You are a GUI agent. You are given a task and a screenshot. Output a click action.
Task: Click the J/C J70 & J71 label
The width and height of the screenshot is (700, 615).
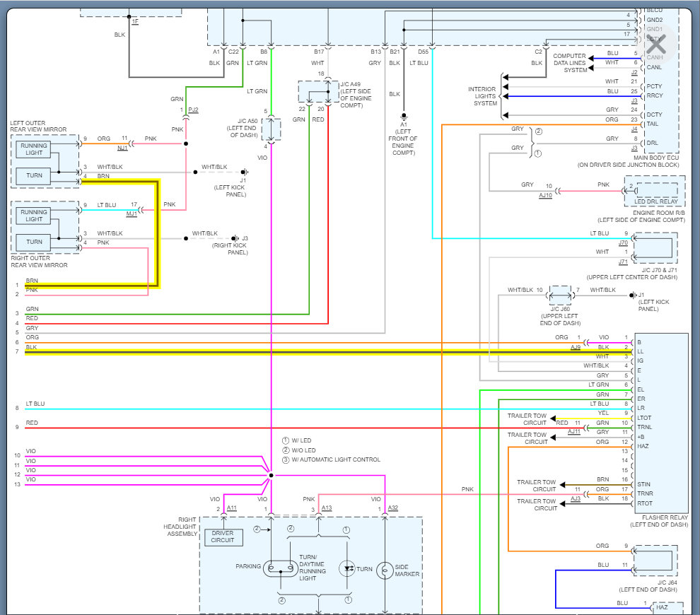659,270
